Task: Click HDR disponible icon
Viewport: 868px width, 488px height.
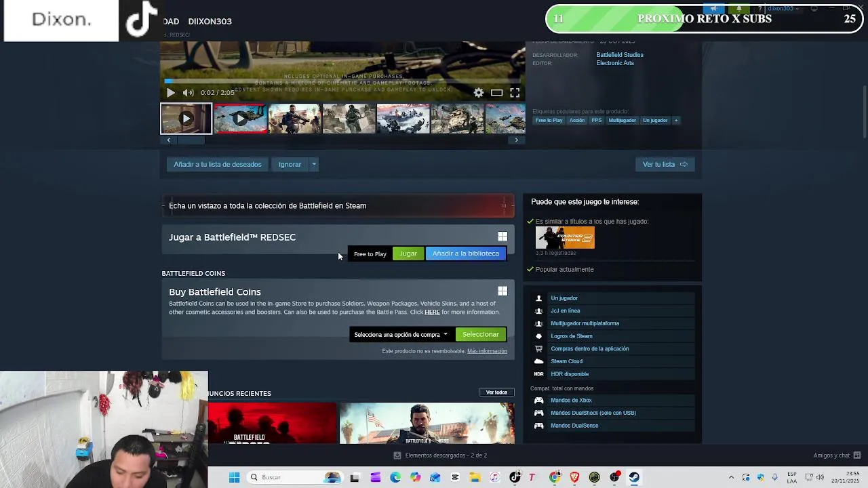Action: coord(539,374)
